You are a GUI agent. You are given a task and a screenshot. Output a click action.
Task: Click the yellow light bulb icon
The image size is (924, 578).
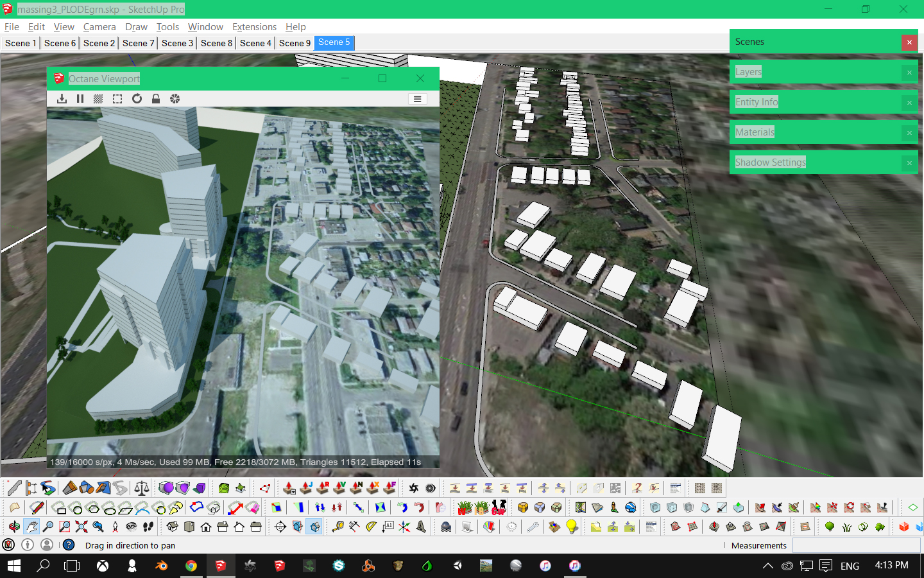(x=571, y=527)
